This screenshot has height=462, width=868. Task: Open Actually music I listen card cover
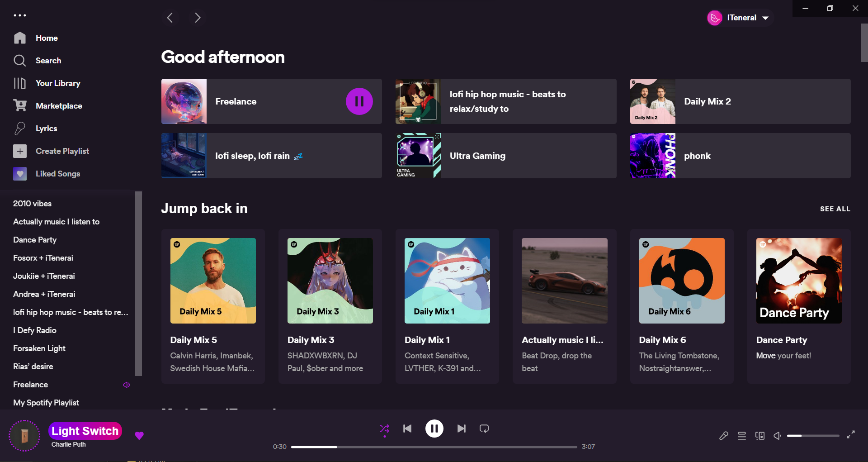tap(565, 281)
